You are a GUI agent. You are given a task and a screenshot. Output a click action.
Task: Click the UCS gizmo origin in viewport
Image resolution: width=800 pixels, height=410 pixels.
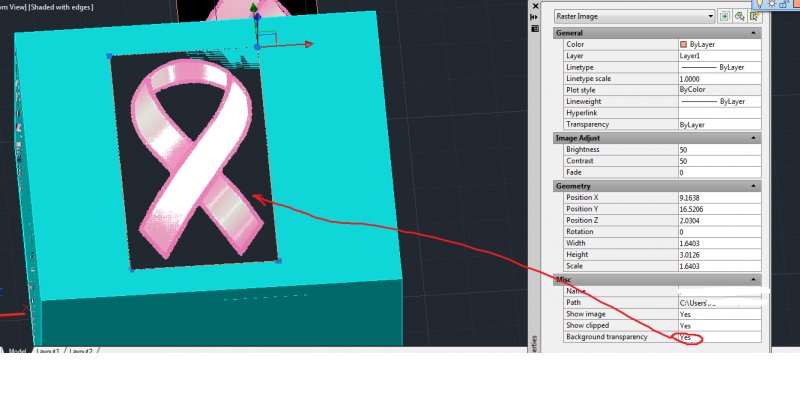click(258, 47)
